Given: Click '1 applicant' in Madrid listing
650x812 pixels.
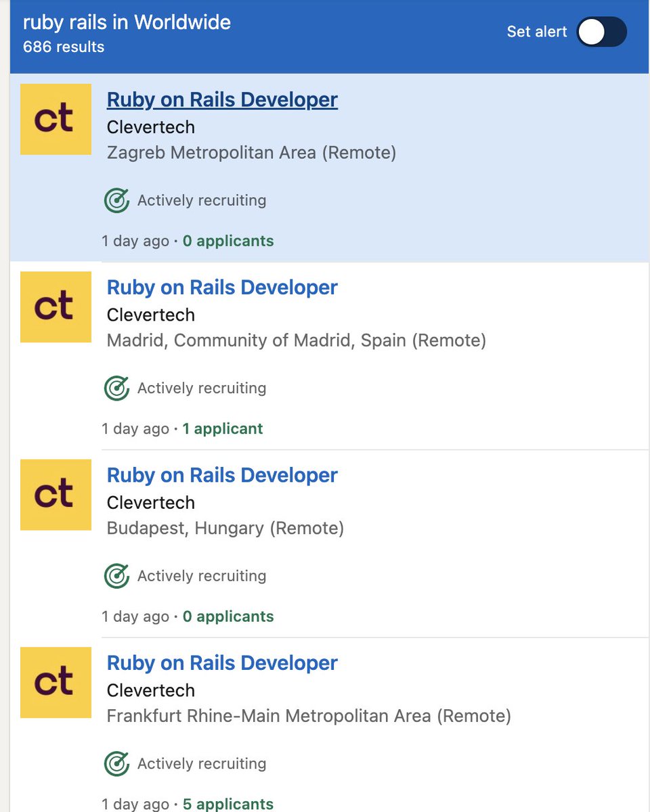Looking at the screenshot, I should point(223,429).
